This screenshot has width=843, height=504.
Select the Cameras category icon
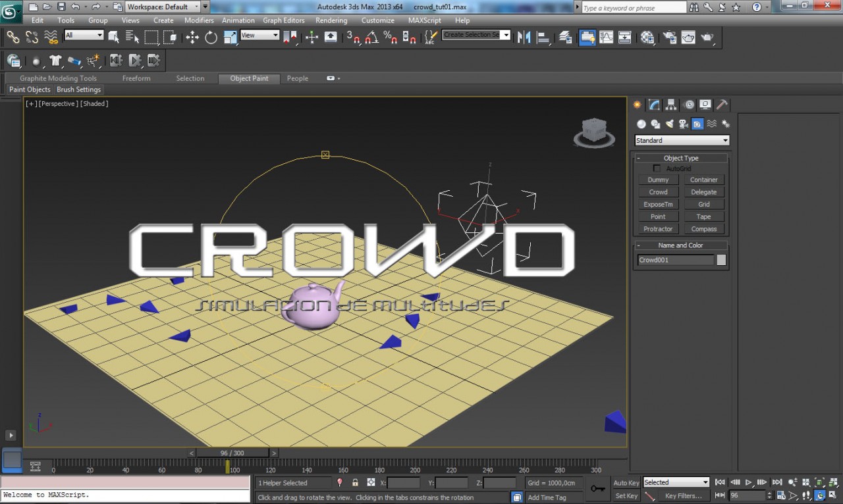tap(684, 124)
